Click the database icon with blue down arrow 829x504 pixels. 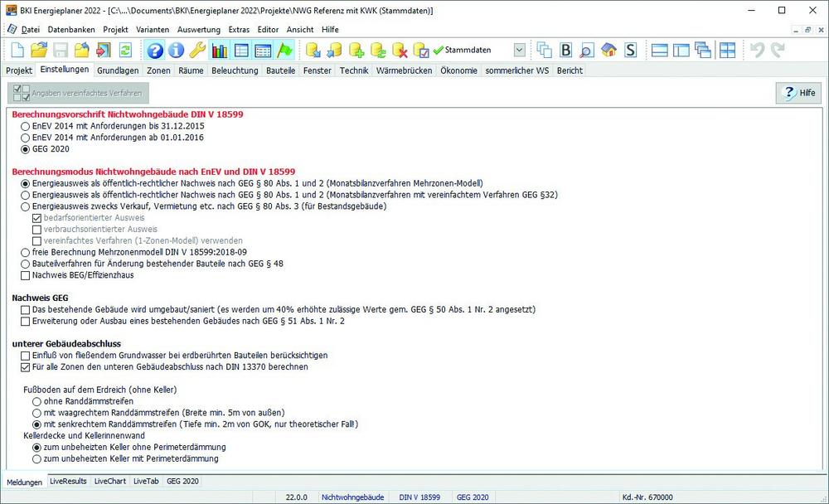(x=313, y=51)
